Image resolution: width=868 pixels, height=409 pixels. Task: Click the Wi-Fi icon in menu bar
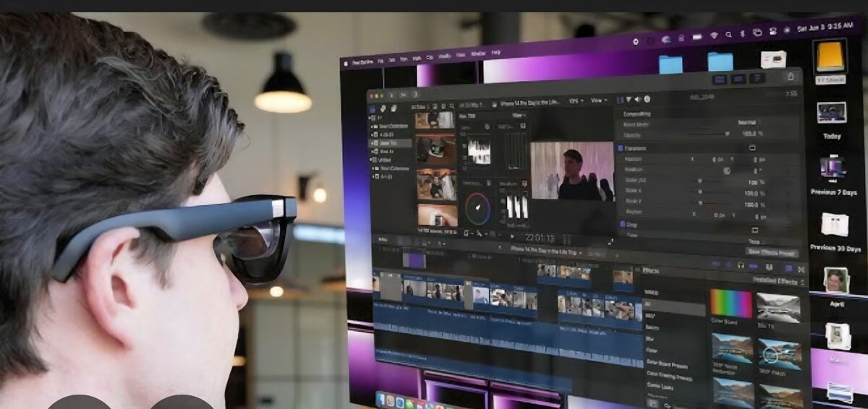(x=713, y=33)
